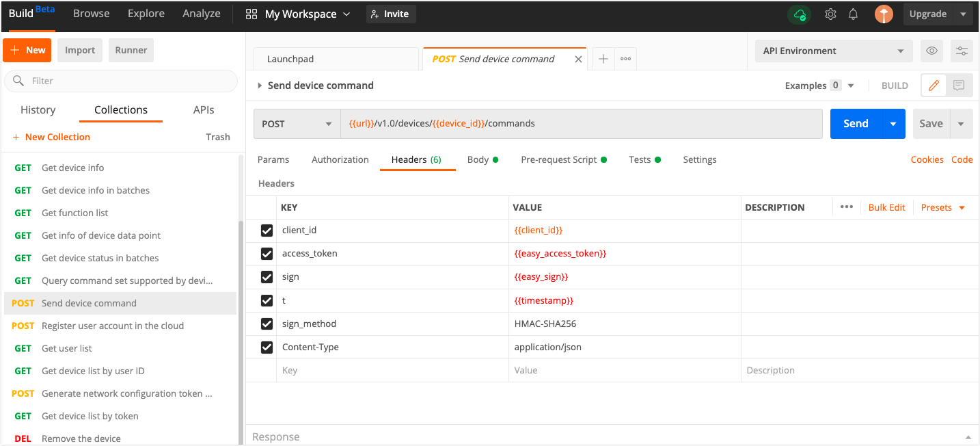Image resolution: width=980 pixels, height=446 pixels.
Task: Uncheck the sign_method header checkbox
Action: click(267, 324)
